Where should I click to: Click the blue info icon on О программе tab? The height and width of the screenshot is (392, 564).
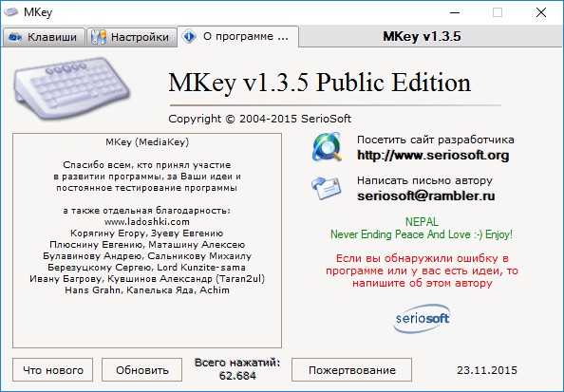189,36
